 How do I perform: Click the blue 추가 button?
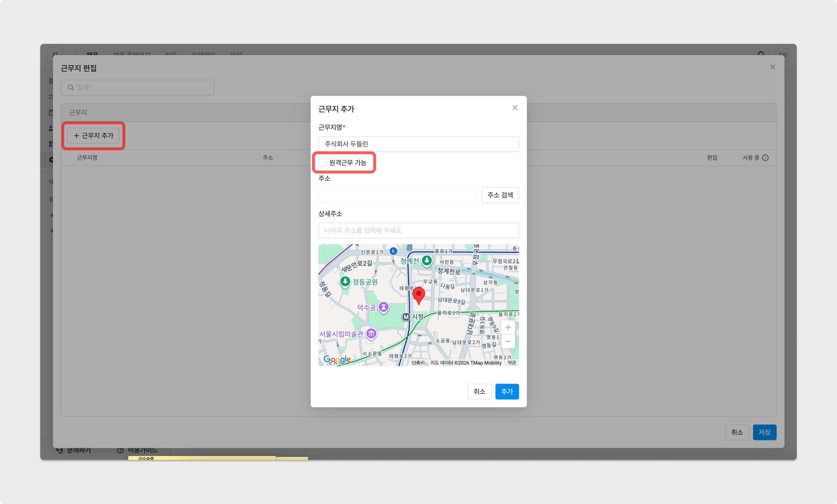pyautogui.click(x=507, y=391)
